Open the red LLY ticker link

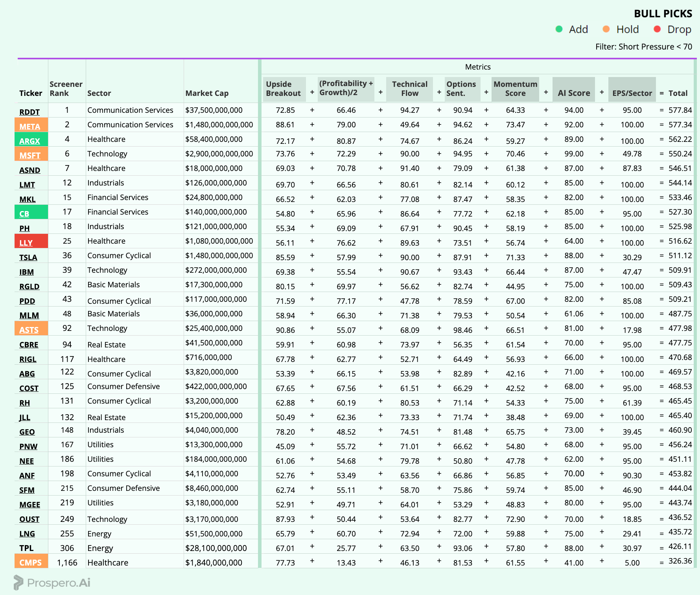26,243
